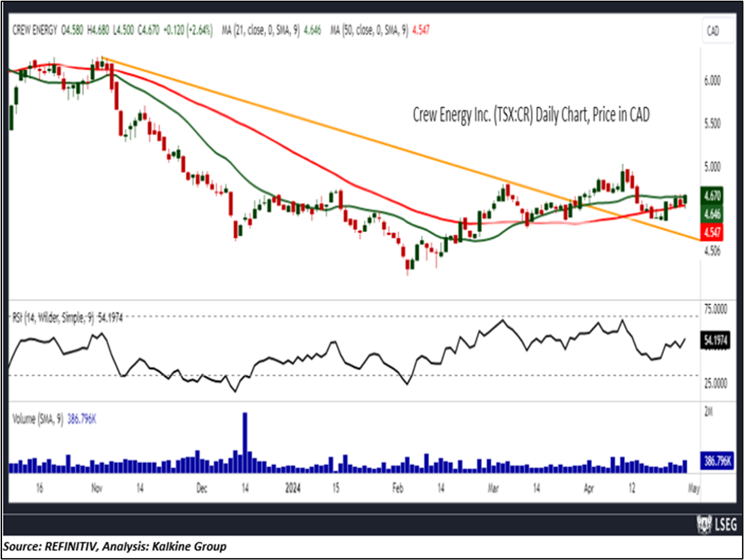Click the Dec date on time axis
744x560 pixels.
[202, 488]
